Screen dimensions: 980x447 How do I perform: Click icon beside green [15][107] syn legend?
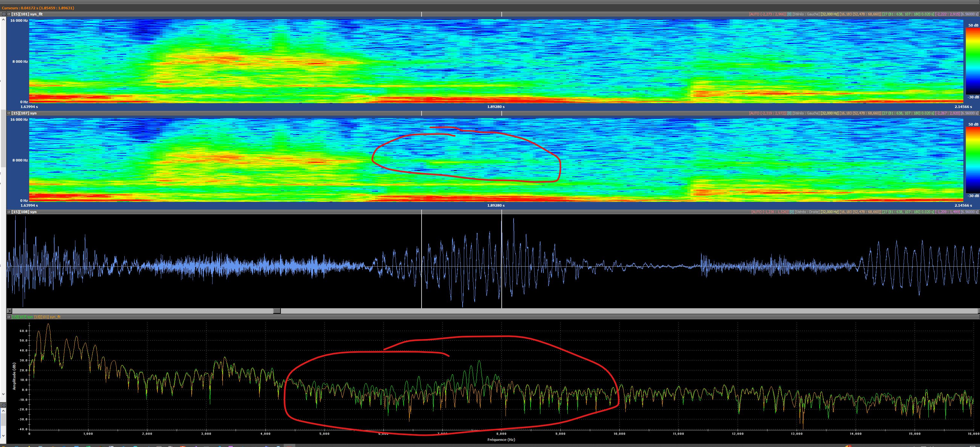coord(9,317)
